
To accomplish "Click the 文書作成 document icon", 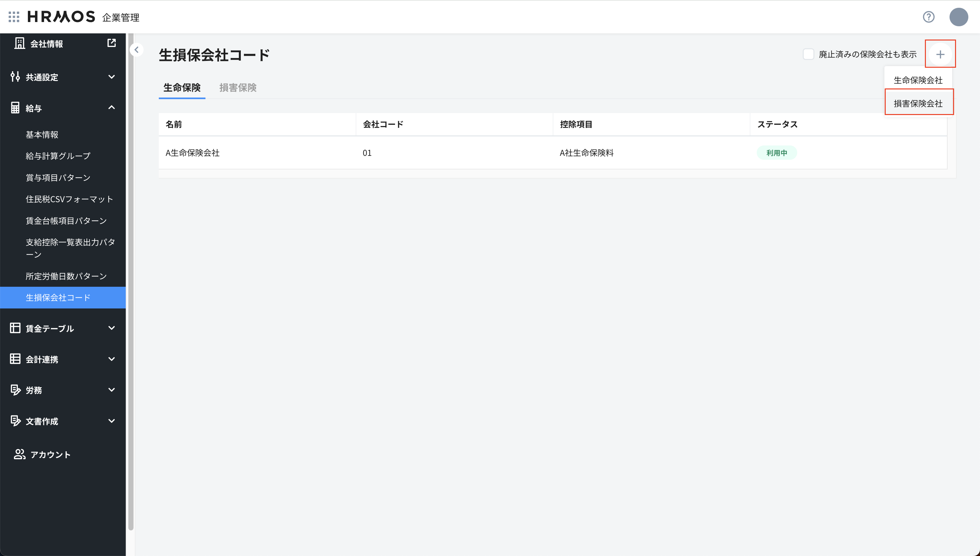I will click(x=15, y=421).
